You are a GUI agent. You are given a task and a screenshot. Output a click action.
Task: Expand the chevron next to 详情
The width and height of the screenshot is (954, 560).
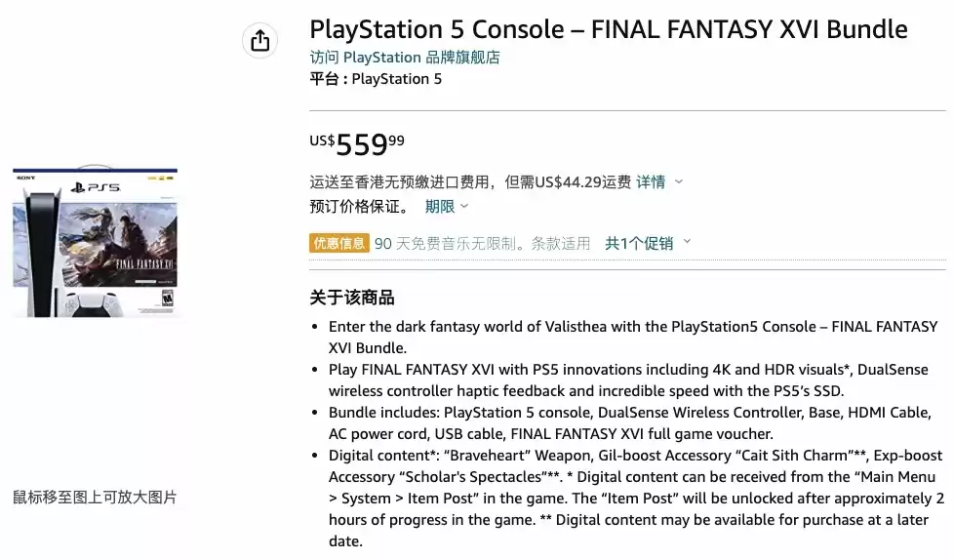coord(679,181)
